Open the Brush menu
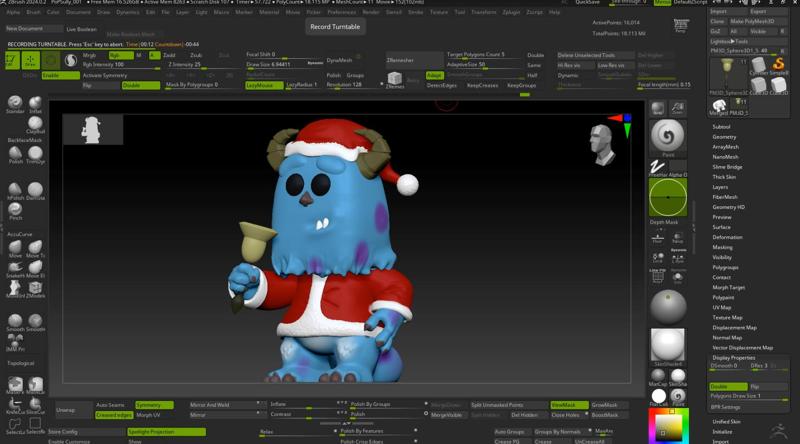Image resolution: width=800 pixels, height=444 pixels. [33, 12]
